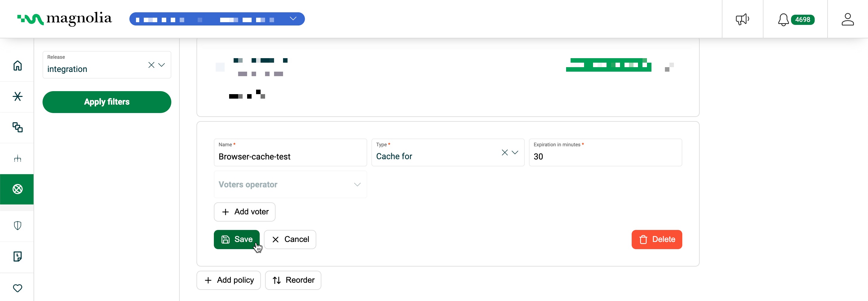868x301 pixels.
Task: Select the asterisk tool icon in sidebar
Action: click(17, 97)
